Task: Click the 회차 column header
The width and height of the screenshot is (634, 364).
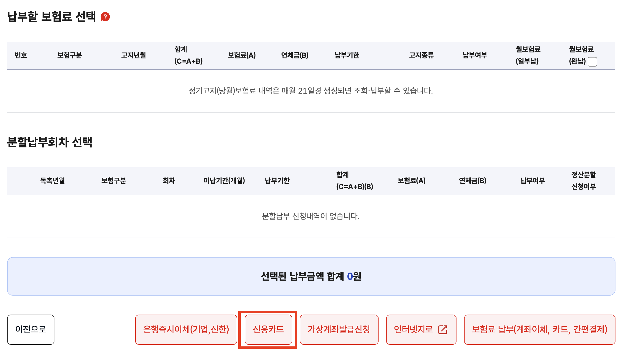Action: pos(169,181)
